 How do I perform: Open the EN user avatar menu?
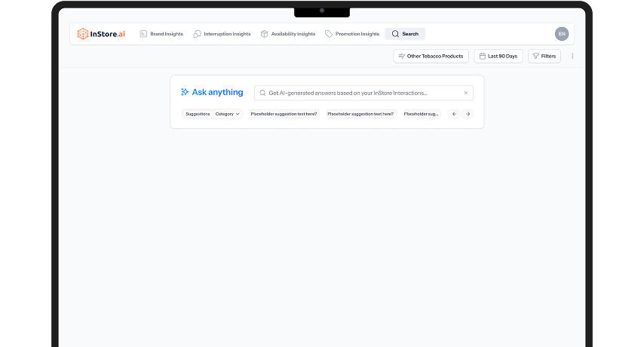pos(562,34)
